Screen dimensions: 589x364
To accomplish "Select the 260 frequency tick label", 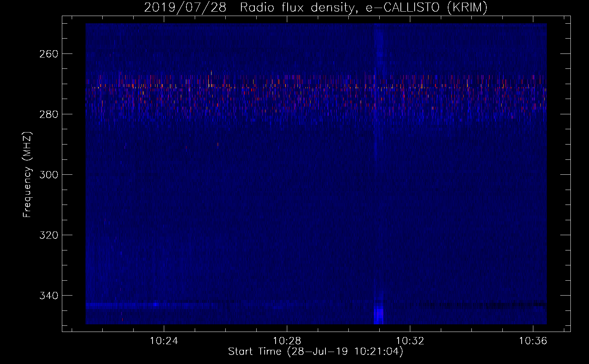I will click(x=48, y=54).
